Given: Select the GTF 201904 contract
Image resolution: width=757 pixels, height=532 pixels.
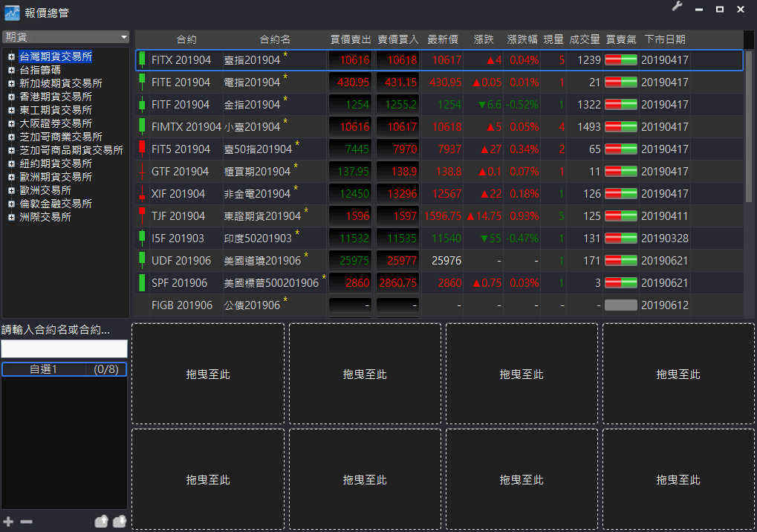Looking at the screenshot, I should click(180, 172).
